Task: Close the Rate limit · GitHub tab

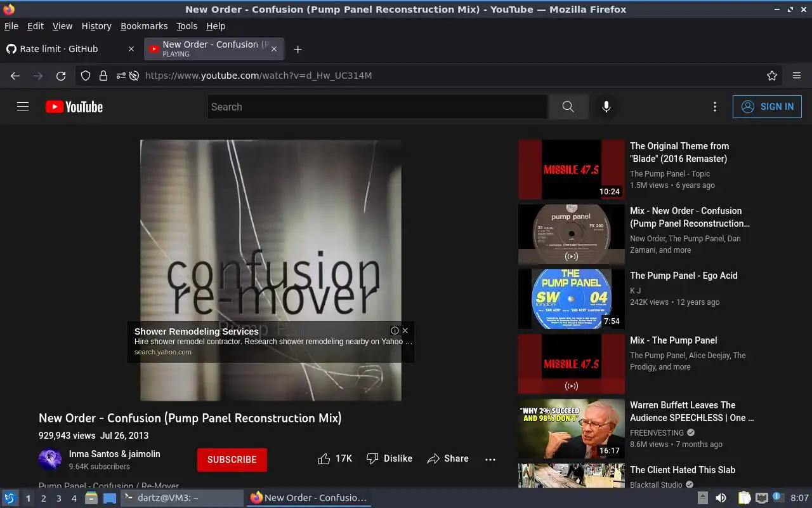Action: point(131,49)
